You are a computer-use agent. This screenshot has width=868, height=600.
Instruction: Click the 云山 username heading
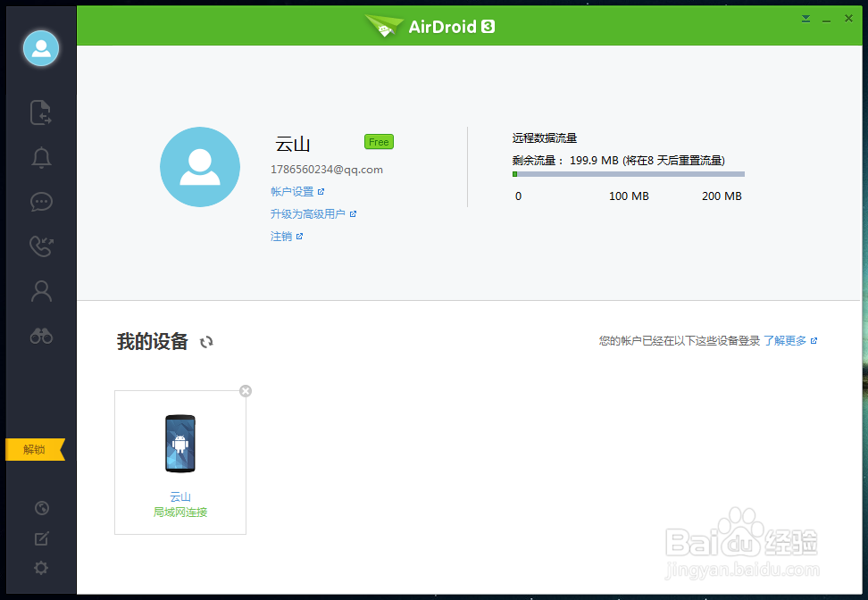point(293,145)
